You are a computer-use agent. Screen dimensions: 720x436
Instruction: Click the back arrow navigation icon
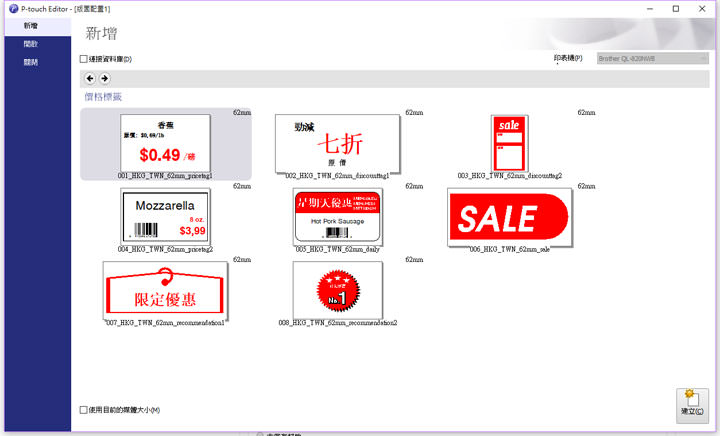click(90, 78)
